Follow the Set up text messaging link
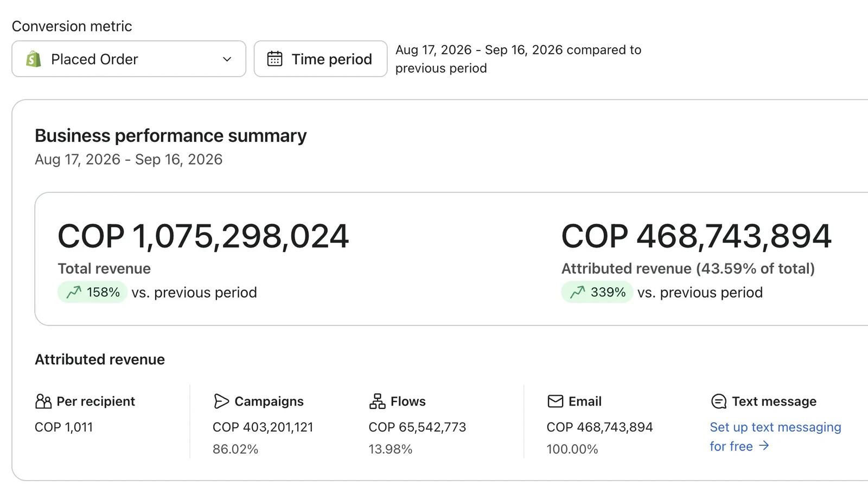 775,437
